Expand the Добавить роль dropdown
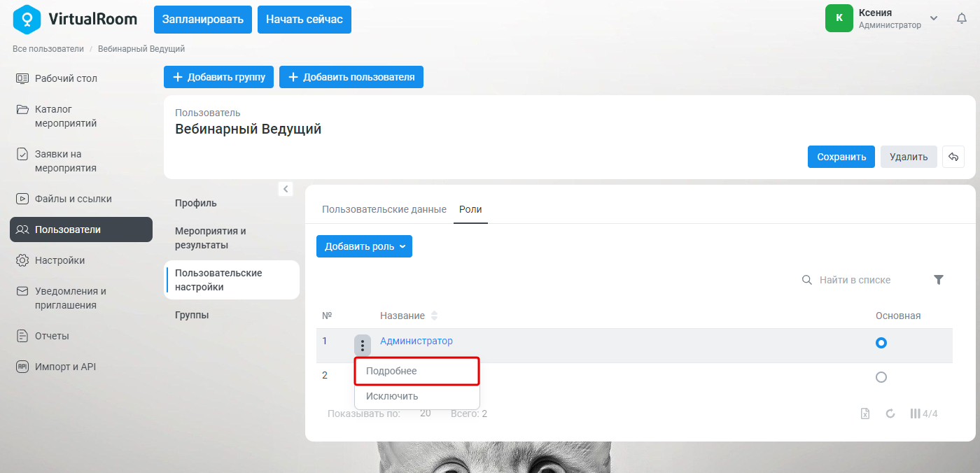This screenshot has width=980, height=473. pos(364,246)
